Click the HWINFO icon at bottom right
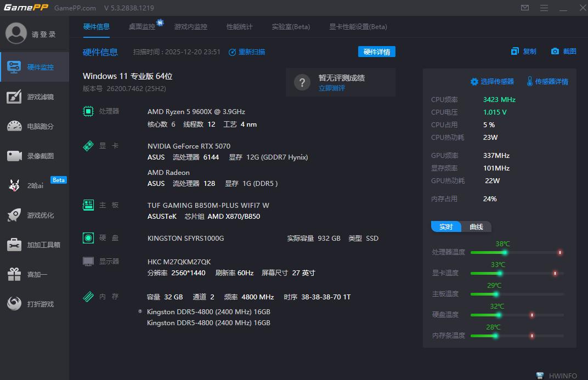This screenshot has width=588, height=380. tap(540, 376)
